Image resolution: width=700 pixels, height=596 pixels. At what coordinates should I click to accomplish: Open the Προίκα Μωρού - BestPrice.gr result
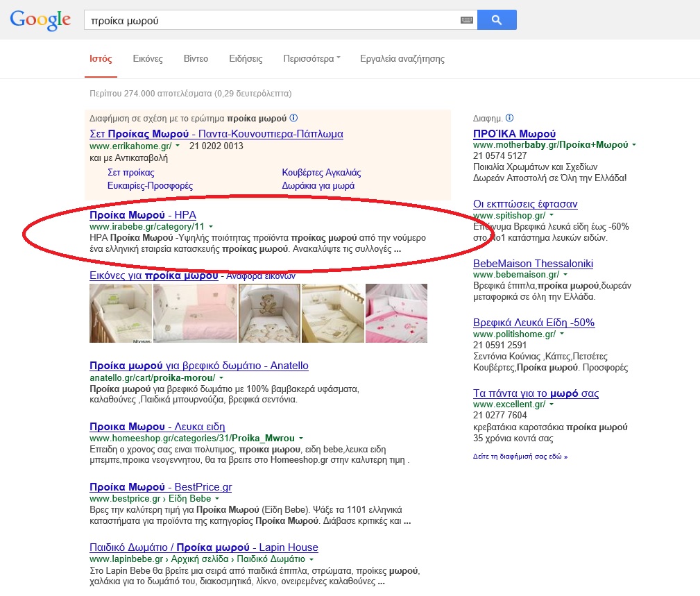tap(161, 486)
